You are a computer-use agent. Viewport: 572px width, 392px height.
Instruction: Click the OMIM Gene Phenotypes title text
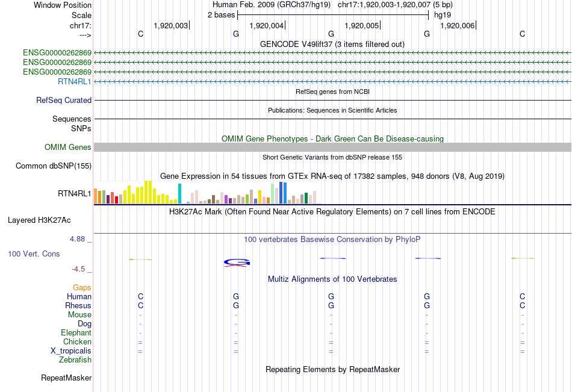(x=333, y=138)
